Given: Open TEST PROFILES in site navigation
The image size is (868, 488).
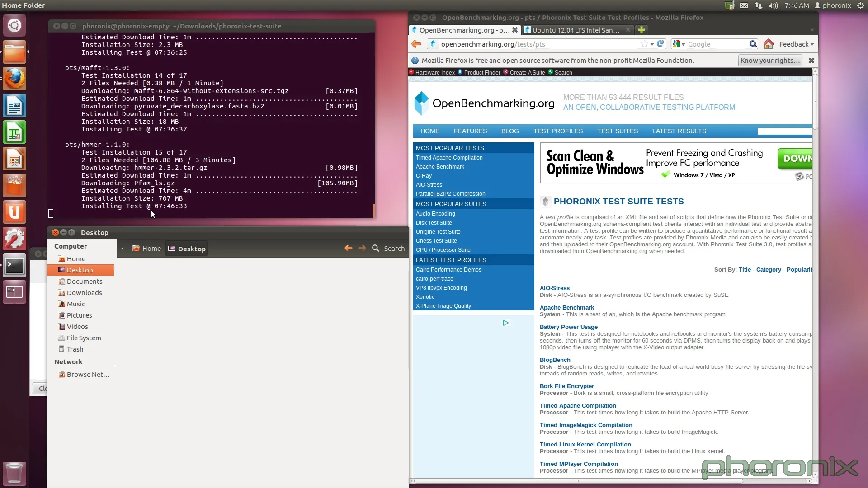Looking at the screenshot, I should (x=558, y=131).
